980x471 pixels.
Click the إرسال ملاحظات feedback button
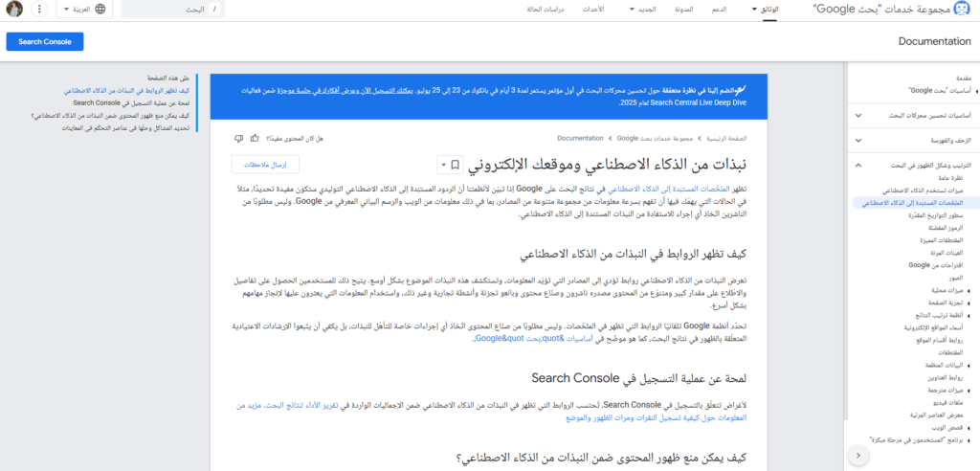tap(265, 165)
